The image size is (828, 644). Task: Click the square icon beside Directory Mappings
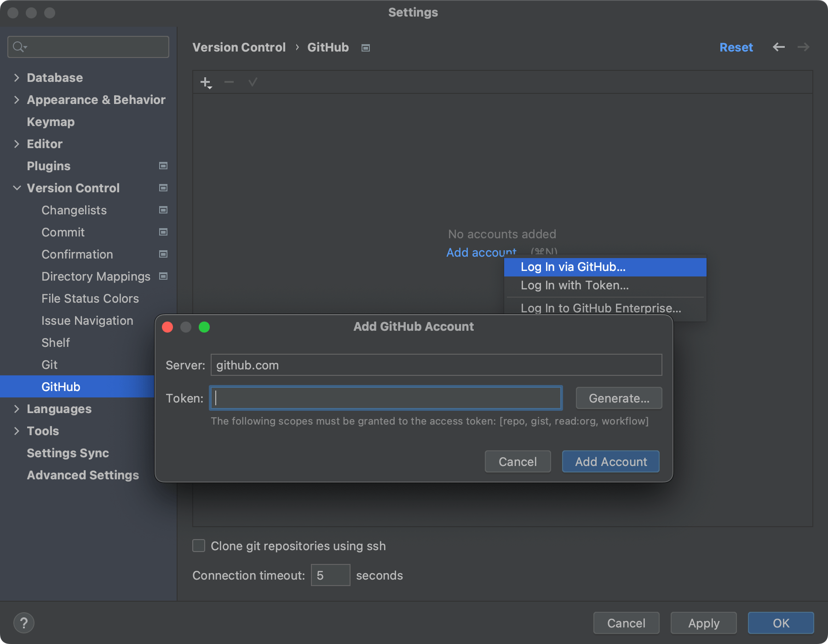click(x=163, y=276)
